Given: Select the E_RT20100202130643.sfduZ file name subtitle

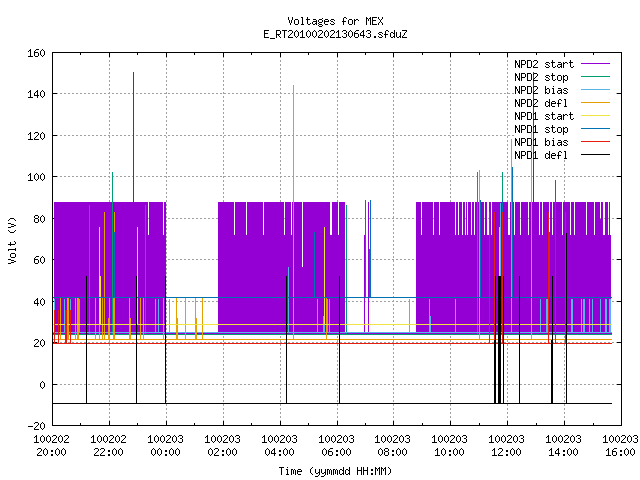Looking at the screenshot, I should coord(335,34).
